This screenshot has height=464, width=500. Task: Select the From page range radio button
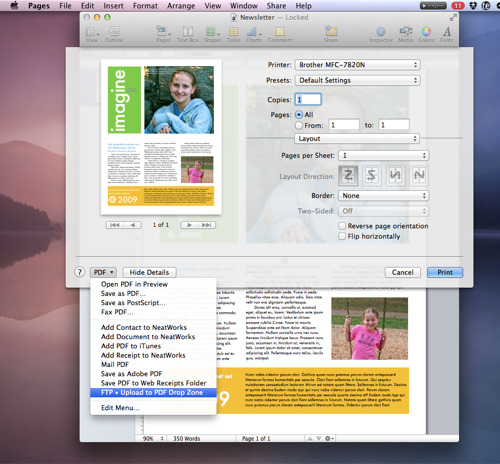point(299,125)
